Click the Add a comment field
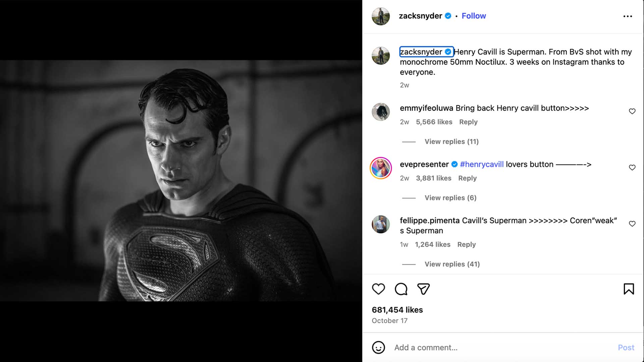The height and width of the screenshot is (362, 644). tap(426, 348)
